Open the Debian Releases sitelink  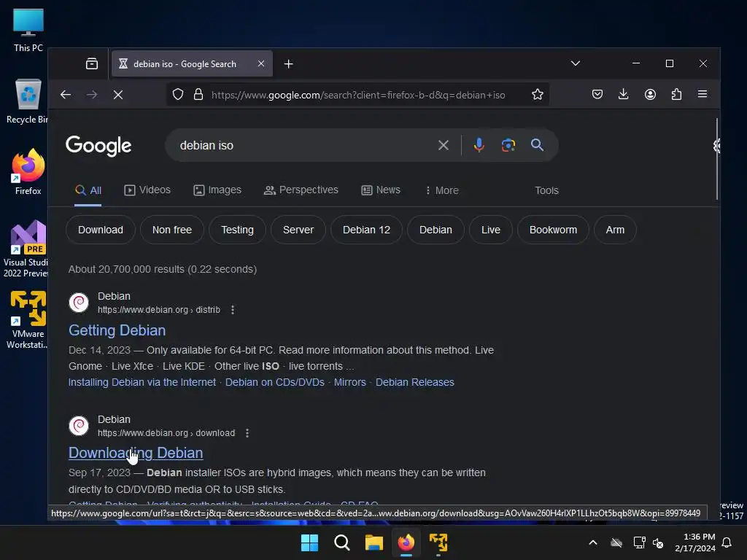point(415,382)
